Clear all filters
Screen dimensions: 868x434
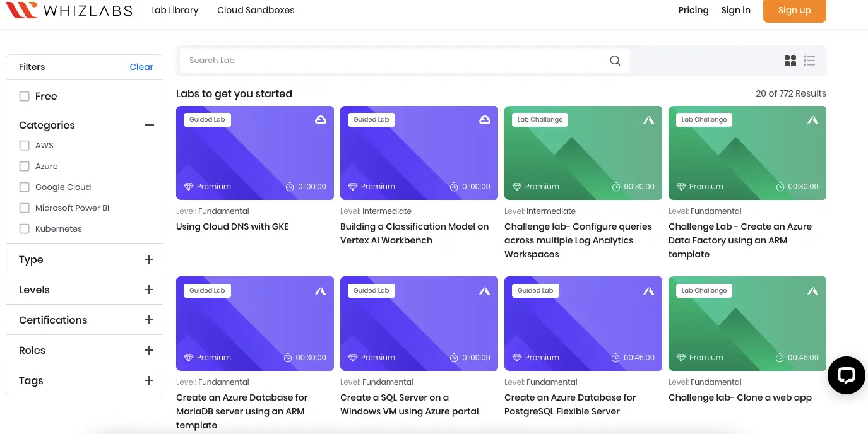click(141, 67)
